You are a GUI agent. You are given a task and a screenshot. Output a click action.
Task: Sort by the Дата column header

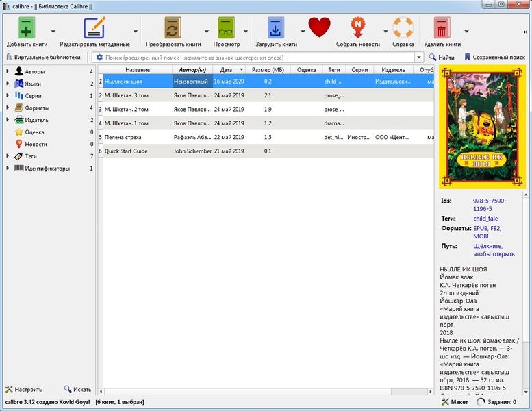229,70
